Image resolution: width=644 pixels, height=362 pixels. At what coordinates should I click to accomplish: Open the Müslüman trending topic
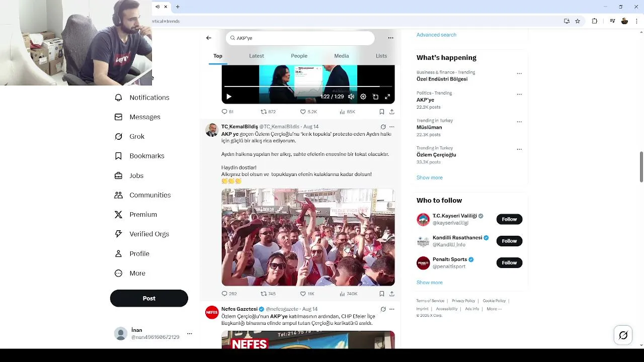[429, 128]
